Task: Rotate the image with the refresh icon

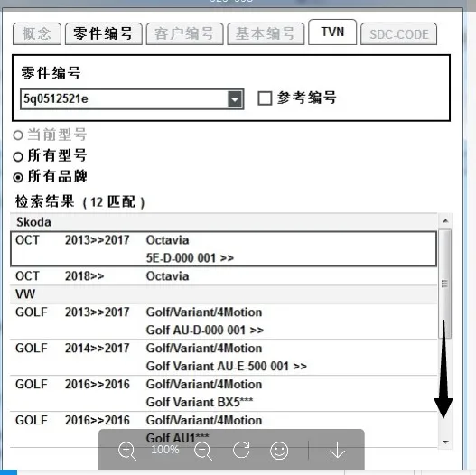Action: (x=241, y=450)
